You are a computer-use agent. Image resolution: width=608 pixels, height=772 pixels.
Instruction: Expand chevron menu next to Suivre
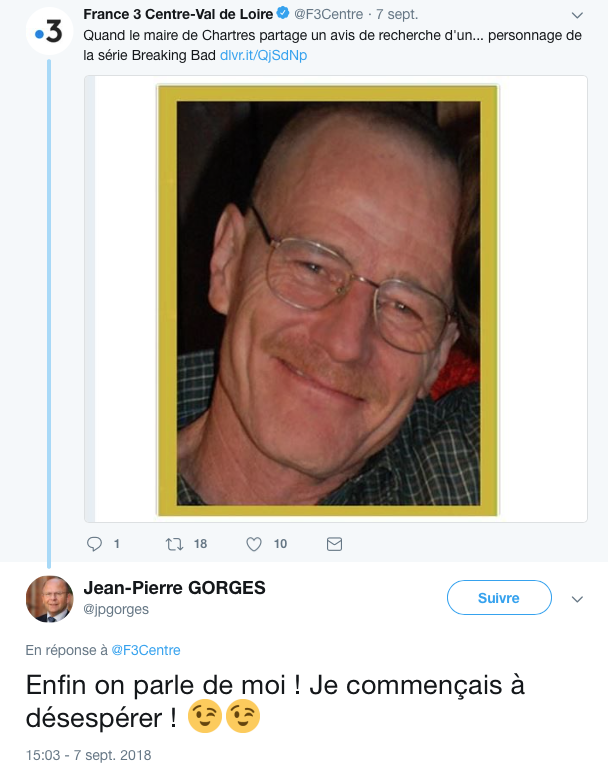coord(577,599)
